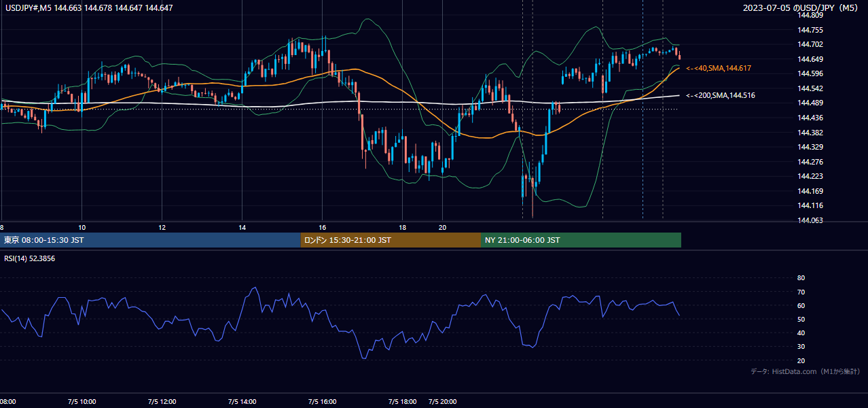Click the bare '18' hour tick on candlestick chart
The width and height of the screenshot is (868, 408).
[402, 227]
